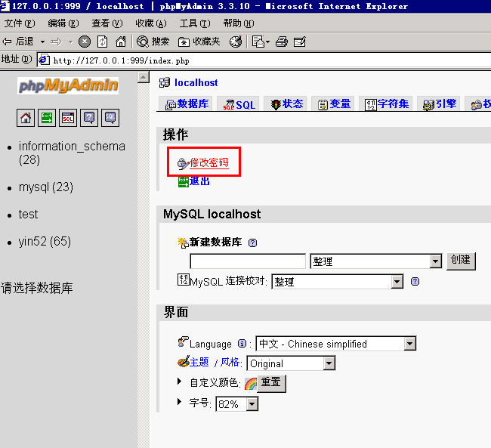
Task: Open the 字号 font size dropdown at 82%
Action: (252, 404)
